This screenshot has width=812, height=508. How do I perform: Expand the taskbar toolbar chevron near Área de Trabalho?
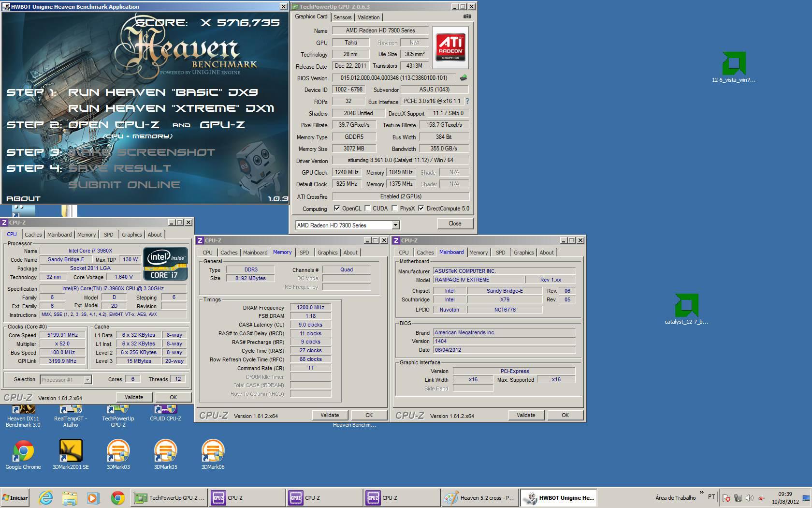click(701, 493)
